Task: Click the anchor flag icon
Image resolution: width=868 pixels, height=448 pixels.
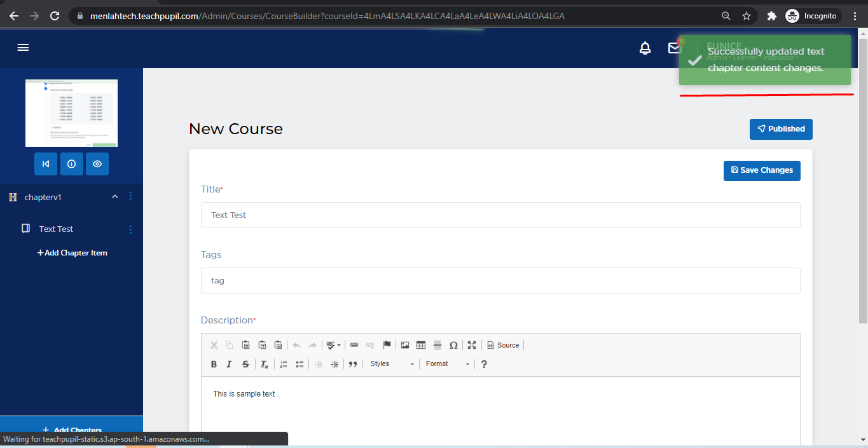Action: point(387,345)
